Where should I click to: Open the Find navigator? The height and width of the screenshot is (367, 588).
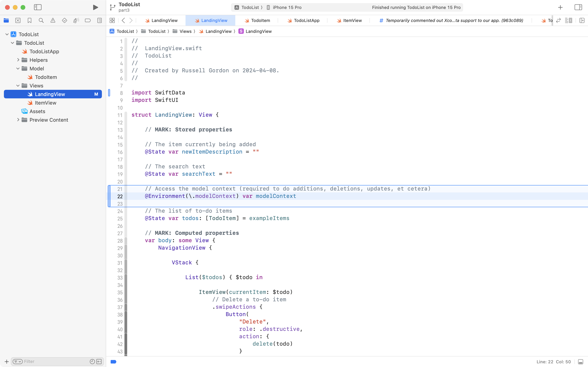pyautogui.click(x=41, y=20)
